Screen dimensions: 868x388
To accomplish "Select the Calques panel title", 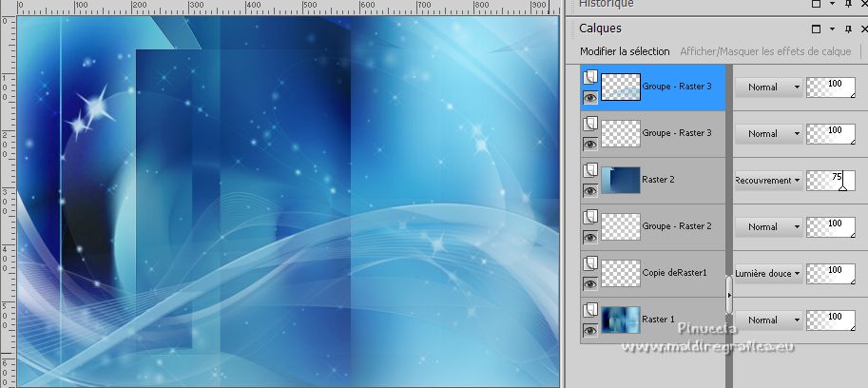I will click(600, 29).
